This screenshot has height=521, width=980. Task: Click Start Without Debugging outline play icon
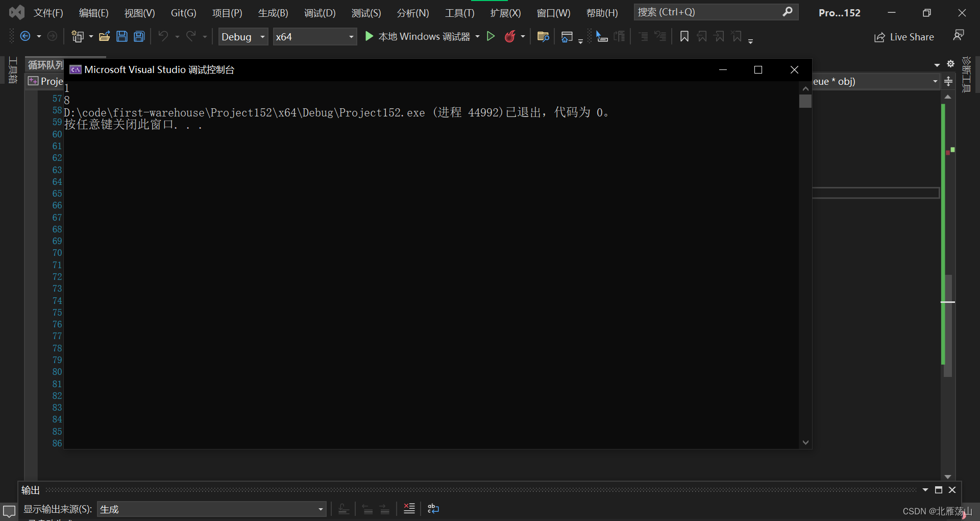point(491,36)
